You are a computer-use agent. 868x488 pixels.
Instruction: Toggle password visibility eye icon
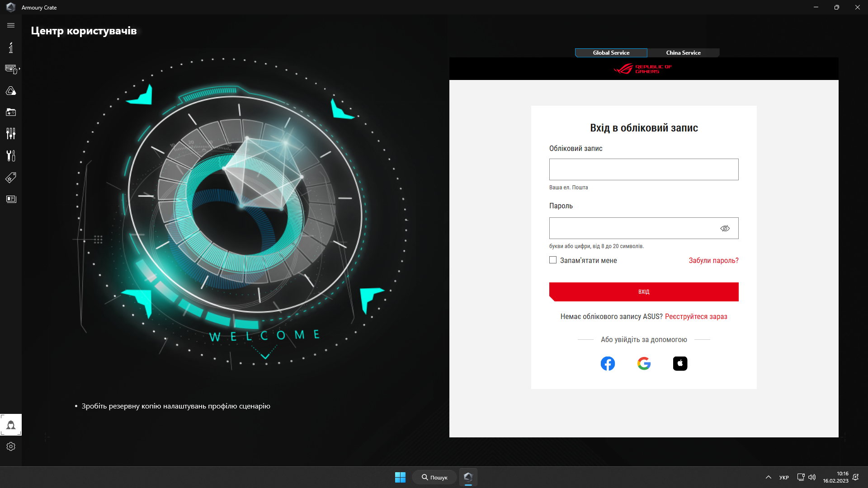[x=725, y=228]
